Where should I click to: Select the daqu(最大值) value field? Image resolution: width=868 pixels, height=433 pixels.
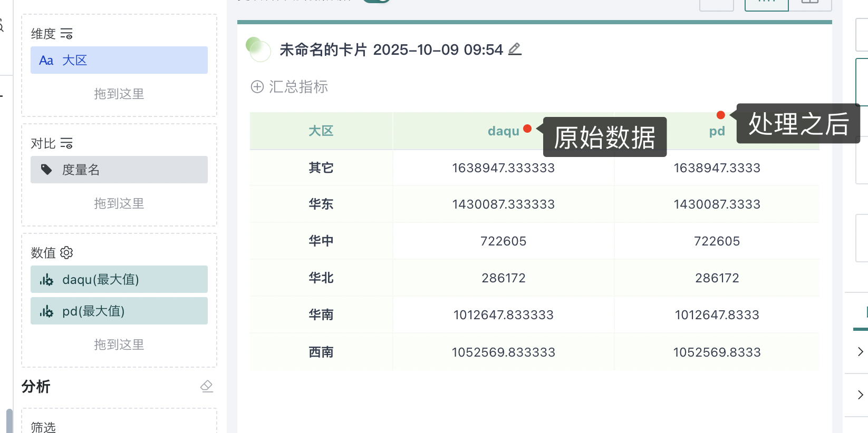[x=119, y=279]
